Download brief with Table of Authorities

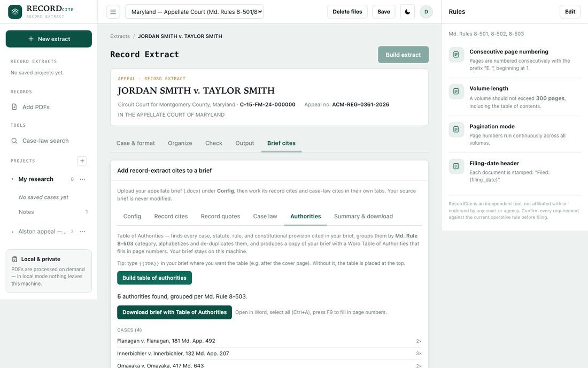pyautogui.click(x=174, y=312)
